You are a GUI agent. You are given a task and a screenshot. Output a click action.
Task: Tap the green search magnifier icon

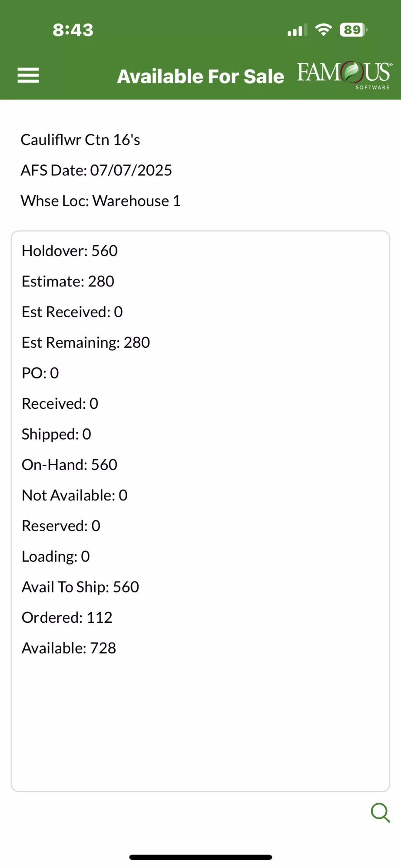point(380,812)
